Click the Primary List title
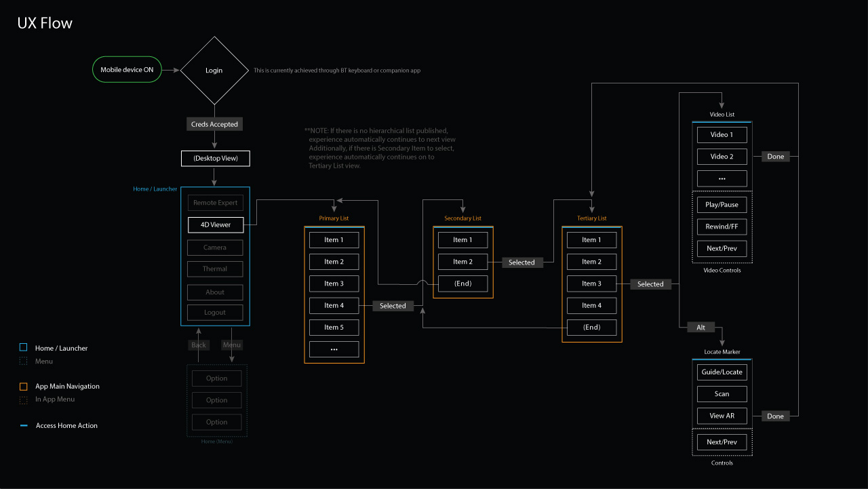Viewport: 868px width, 489px height. tap(334, 218)
